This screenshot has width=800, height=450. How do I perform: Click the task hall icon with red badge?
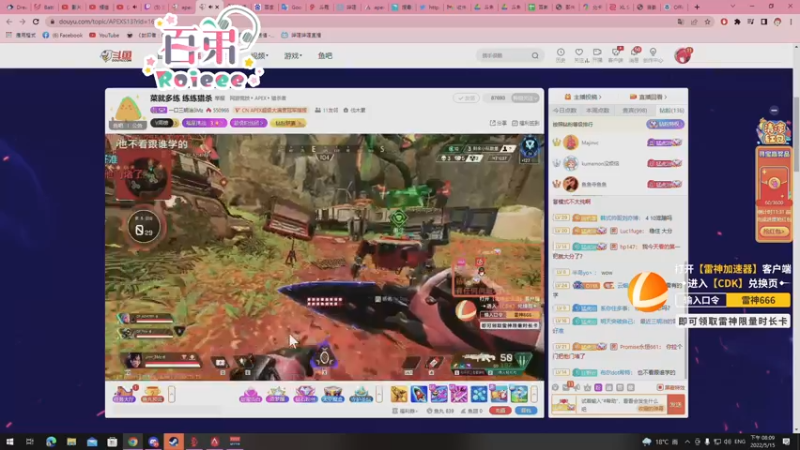[124, 394]
